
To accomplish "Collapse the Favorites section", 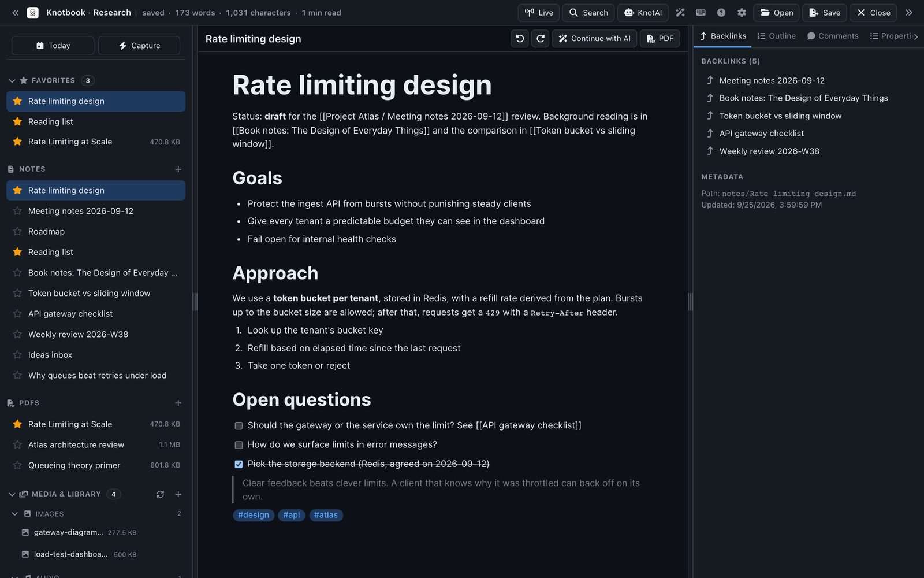I will tap(12, 81).
